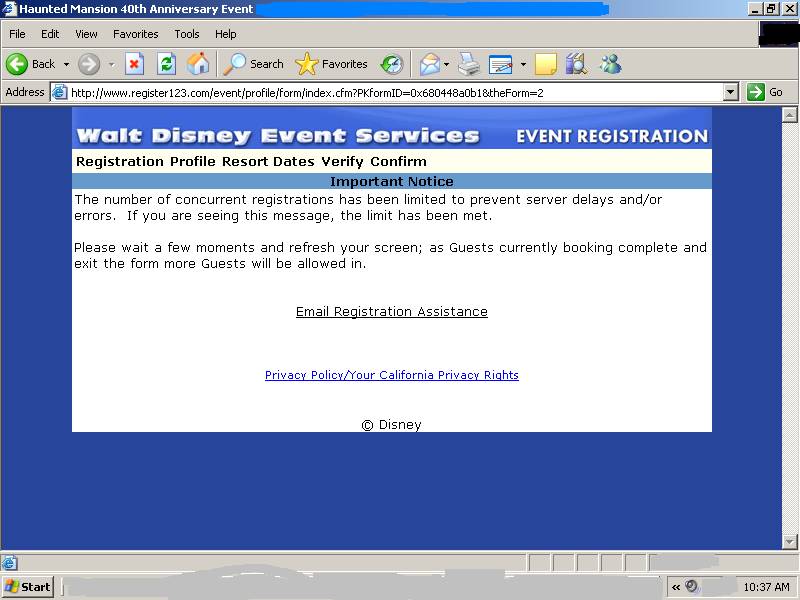Open the Help menu

pyautogui.click(x=226, y=34)
